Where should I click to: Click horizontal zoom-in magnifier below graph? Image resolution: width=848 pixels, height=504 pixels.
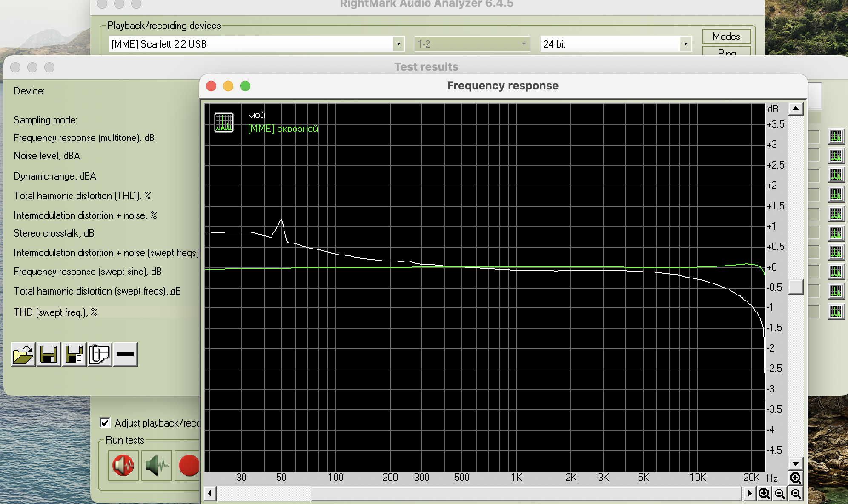[x=764, y=494]
